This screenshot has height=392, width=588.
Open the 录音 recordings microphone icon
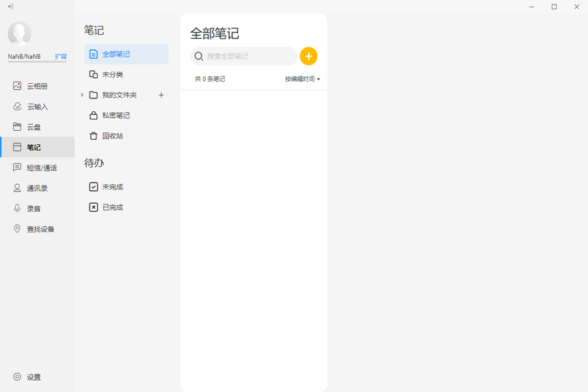click(17, 209)
